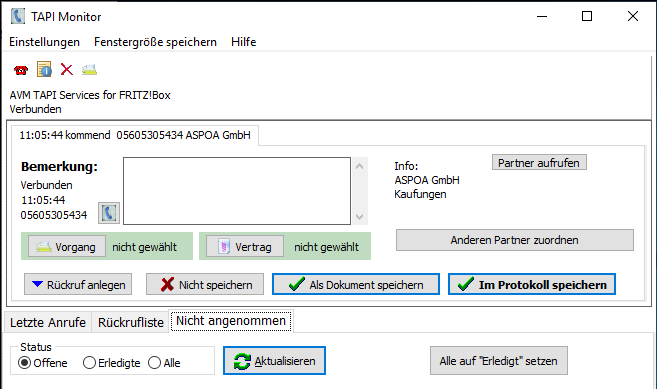Open the Einstellungen menu

click(x=44, y=42)
